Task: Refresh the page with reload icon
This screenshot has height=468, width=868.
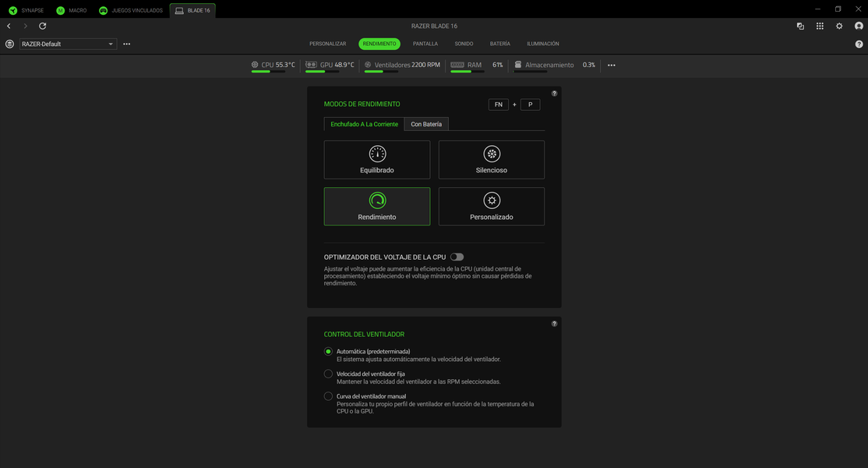Action: [x=43, y=26]
